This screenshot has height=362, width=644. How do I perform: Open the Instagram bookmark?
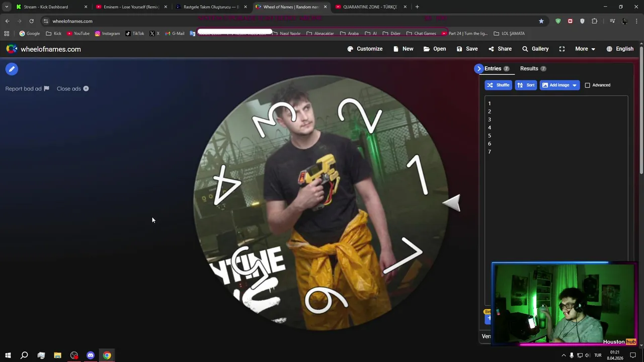click(107, 34)
